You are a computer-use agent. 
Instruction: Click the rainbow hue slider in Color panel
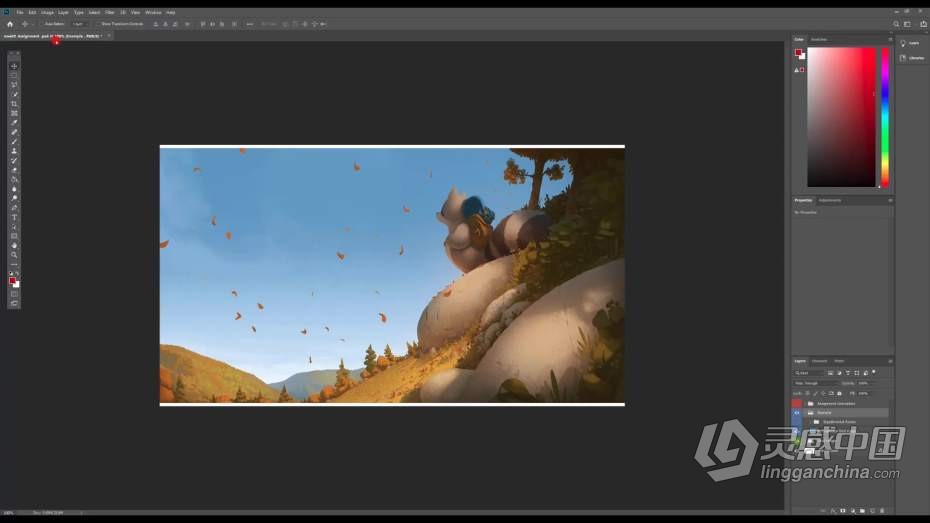[885, 117]
